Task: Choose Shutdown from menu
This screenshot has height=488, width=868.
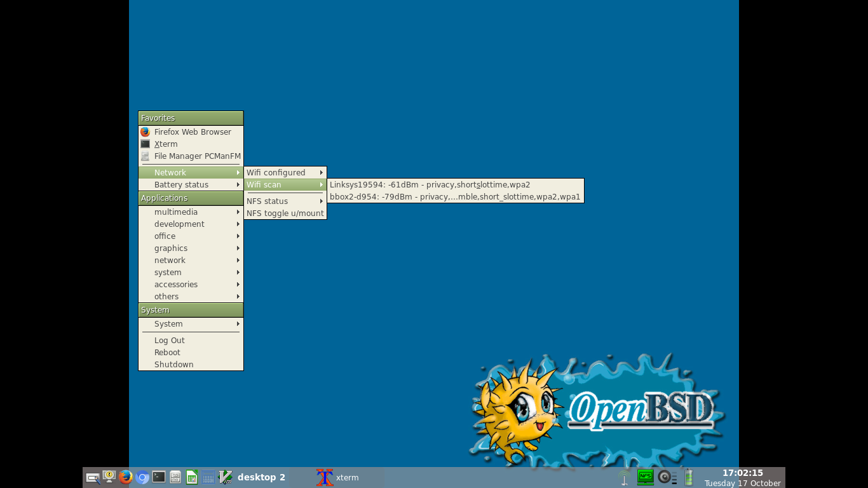Action: coord(191,365)
